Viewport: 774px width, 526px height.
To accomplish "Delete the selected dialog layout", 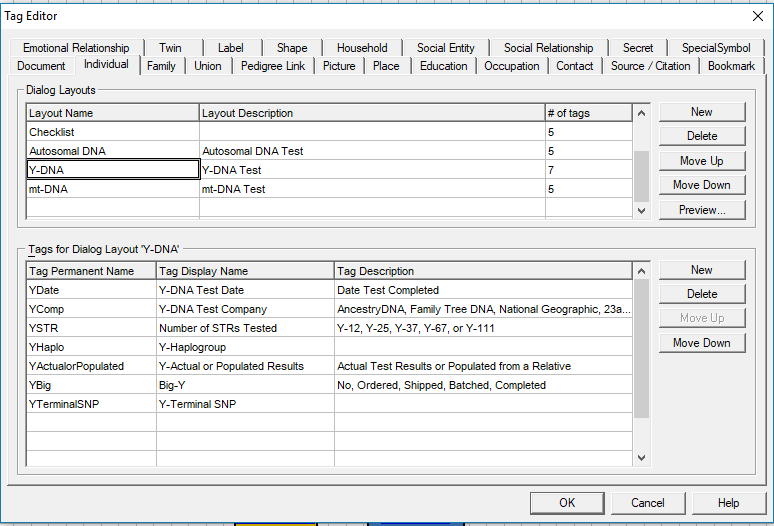I will (701, 136).
